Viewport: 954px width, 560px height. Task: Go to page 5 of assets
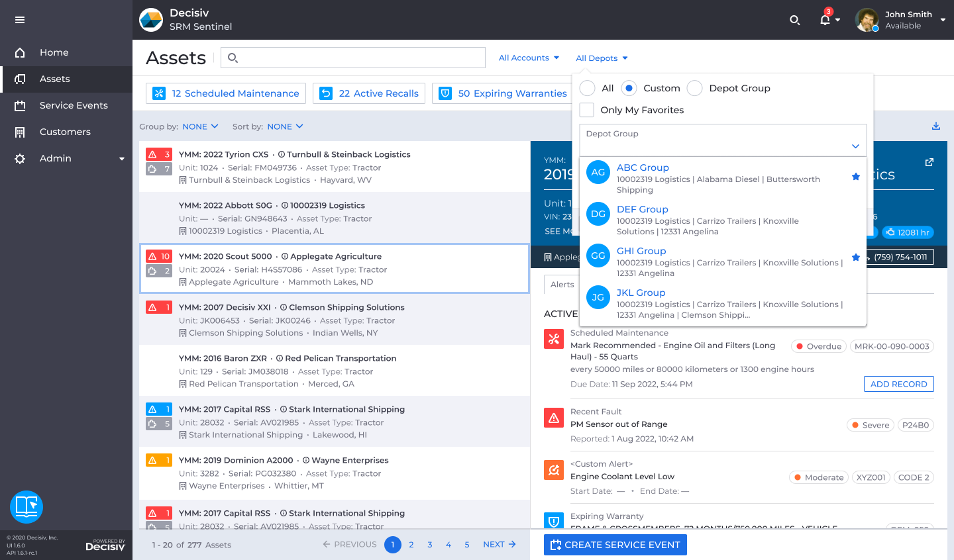pyautogui.click(x=467, y=545)
